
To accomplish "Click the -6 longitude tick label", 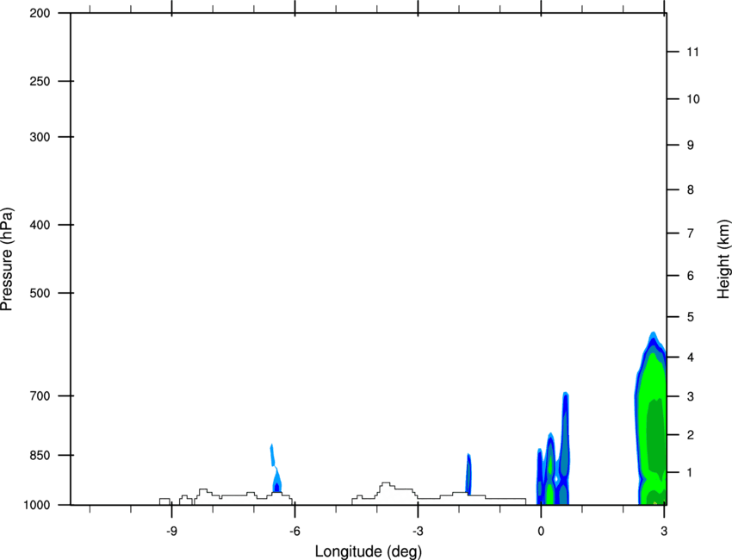I will (x=295, y=531).
